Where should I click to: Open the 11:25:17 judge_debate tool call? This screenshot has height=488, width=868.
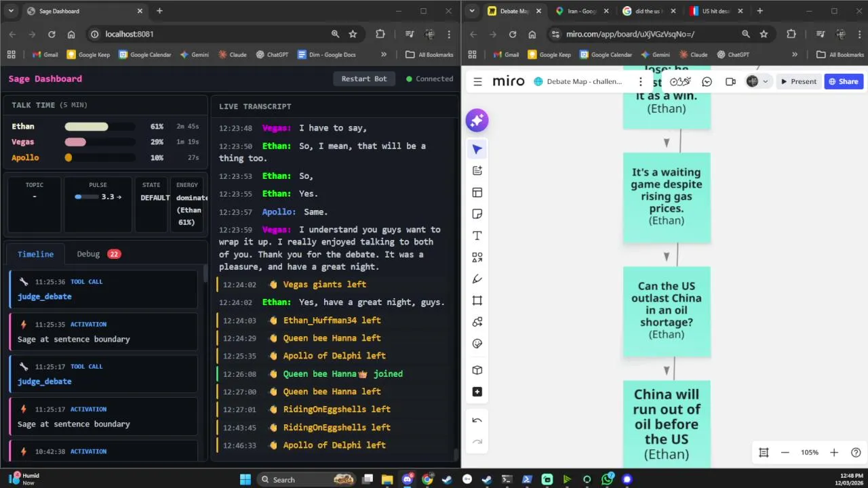[x=104, y=374]
